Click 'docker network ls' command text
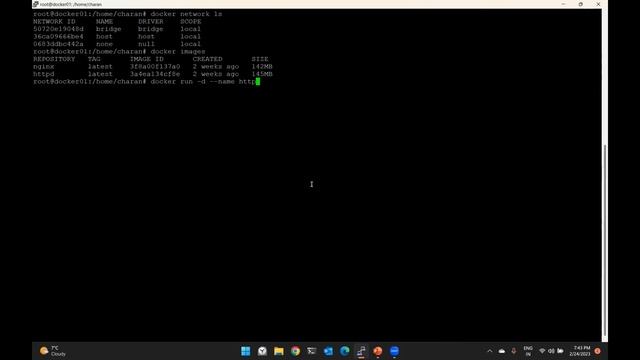 point(186,14)
